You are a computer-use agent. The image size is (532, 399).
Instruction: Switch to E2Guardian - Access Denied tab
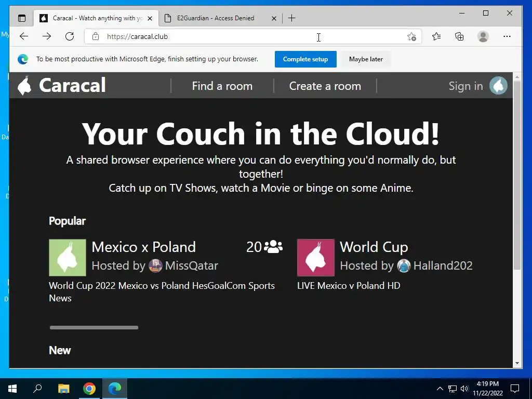pyautogui.click(x=220, y=18)
